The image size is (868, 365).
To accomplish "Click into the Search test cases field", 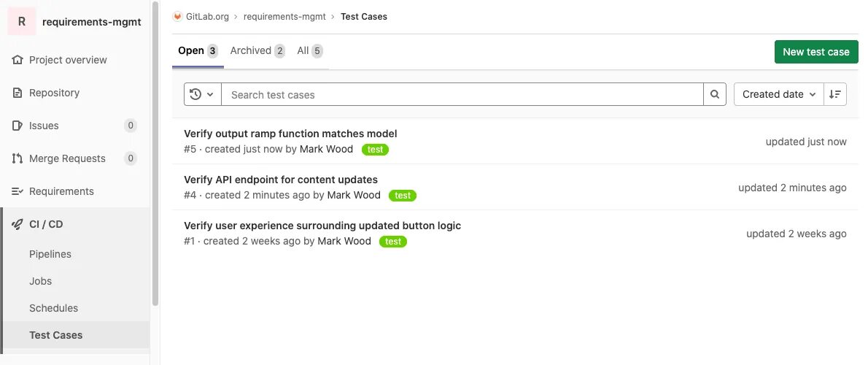I will [462, 94].
